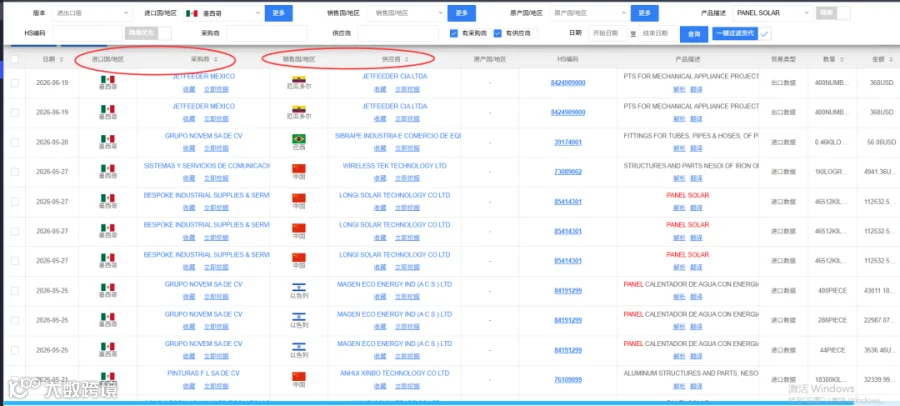Viewport: 900px width, 406px height.
Task: Toggle the switch beside PANEL SOLAR field
Action: 833,13
